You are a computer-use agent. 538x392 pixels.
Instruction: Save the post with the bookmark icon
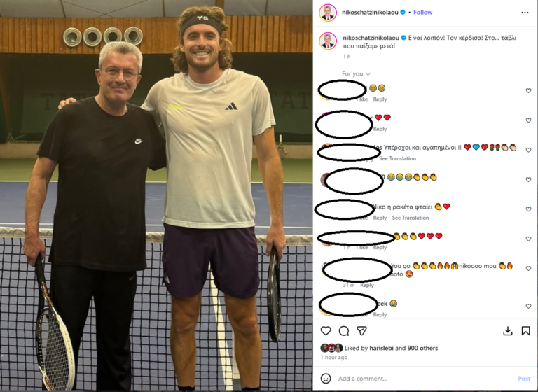tap(525, 330)
